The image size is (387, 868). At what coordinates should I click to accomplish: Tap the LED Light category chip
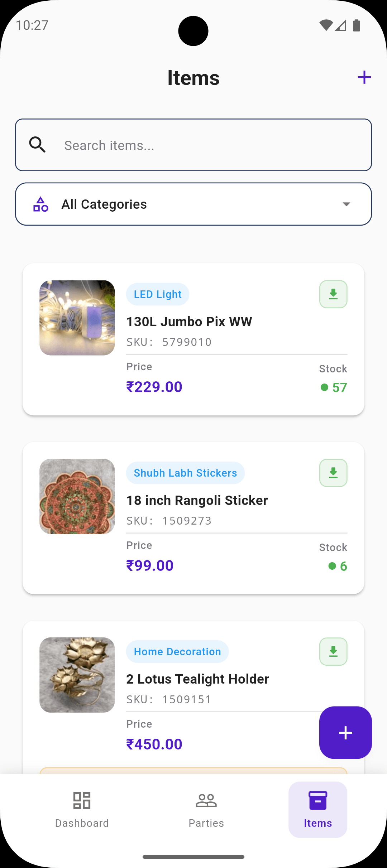(x=158, y=294)
